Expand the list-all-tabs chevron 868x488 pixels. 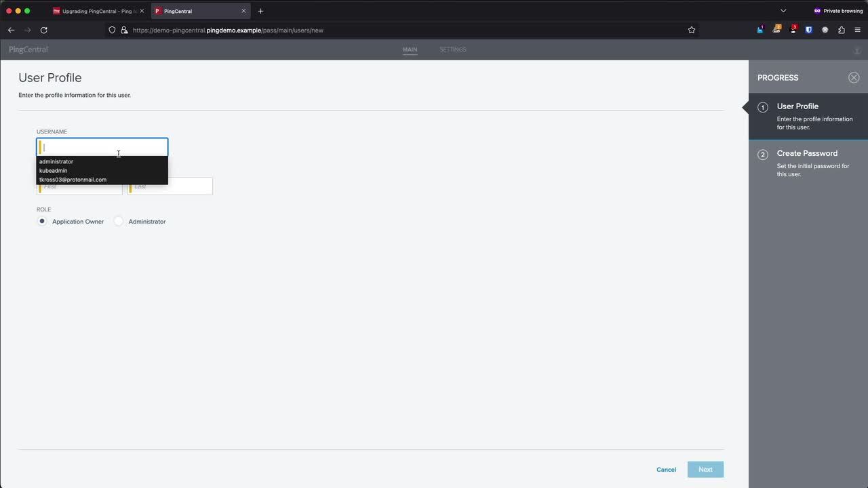(783, 11)
